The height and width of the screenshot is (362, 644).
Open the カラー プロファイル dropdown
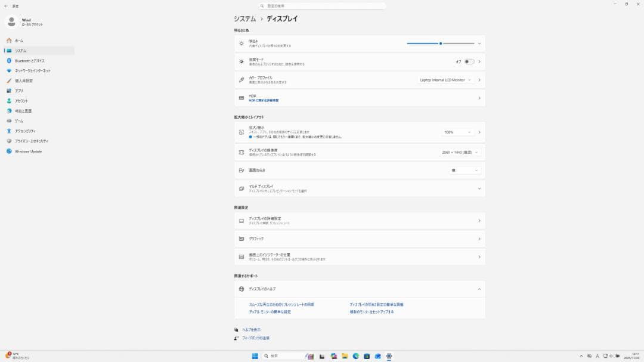pyautogui.click(x=445, y=80)
